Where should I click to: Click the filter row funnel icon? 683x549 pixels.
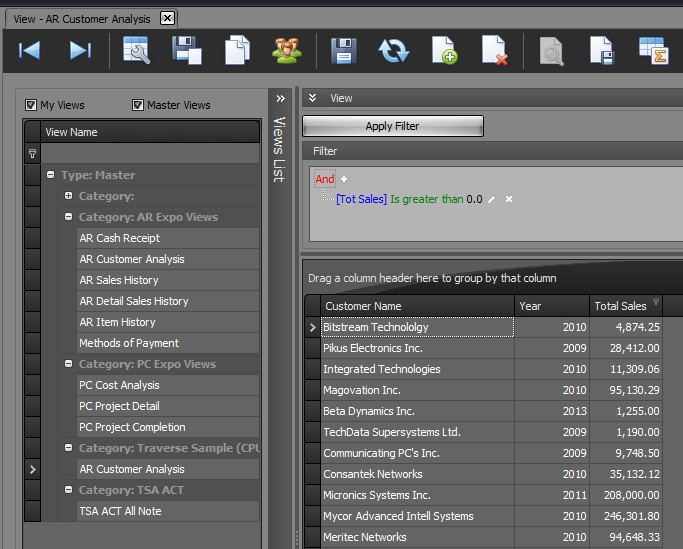tap(32, 153)
